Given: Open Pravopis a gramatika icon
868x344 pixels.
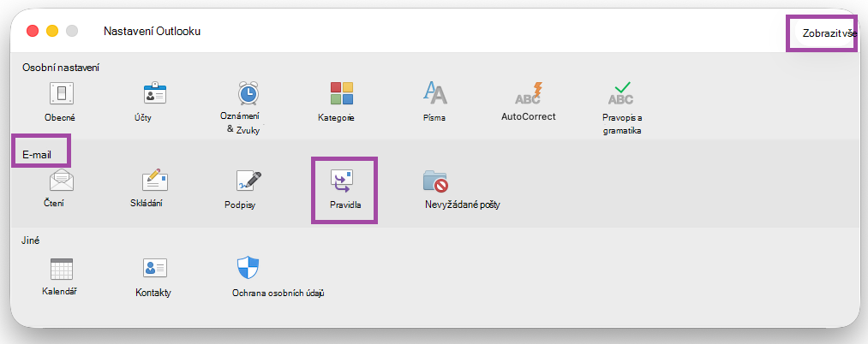Looking at the screenshot, I should [622, 93].
